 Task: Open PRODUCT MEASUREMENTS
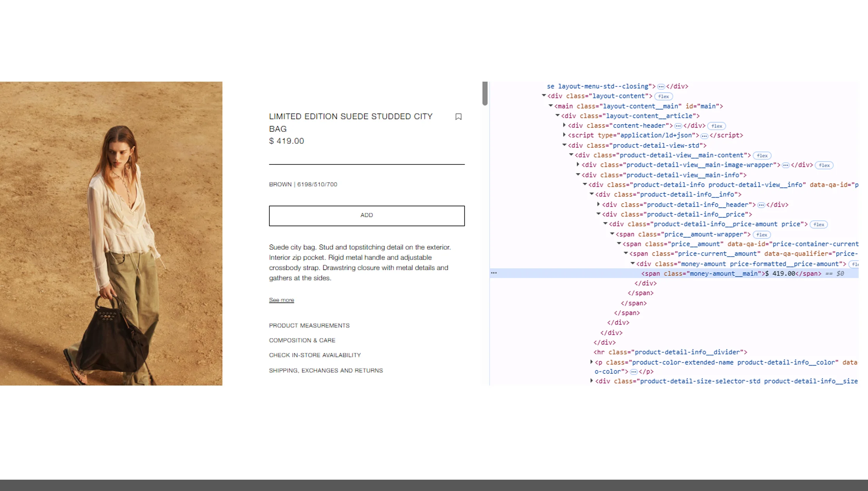[309, 325]
